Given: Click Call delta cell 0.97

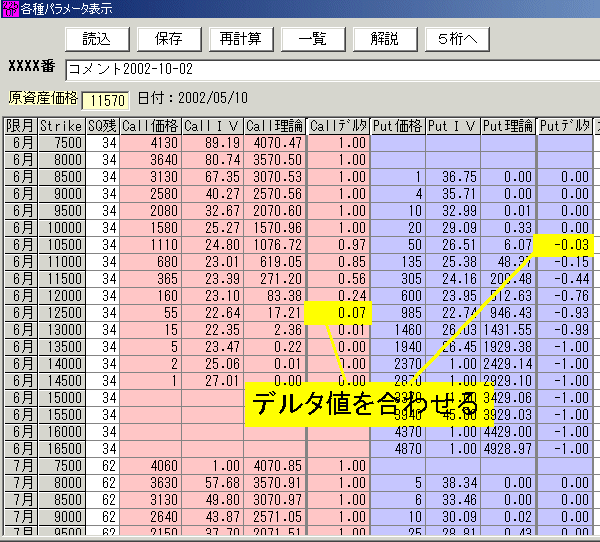Looking at the screenshot, I should coord(339,245).
